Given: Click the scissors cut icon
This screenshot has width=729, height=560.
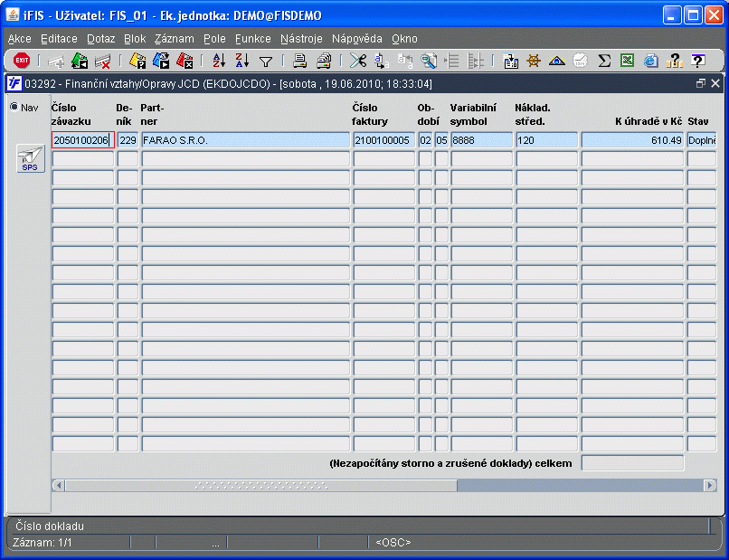Looking at the screenshot, I should pos(358,61).
